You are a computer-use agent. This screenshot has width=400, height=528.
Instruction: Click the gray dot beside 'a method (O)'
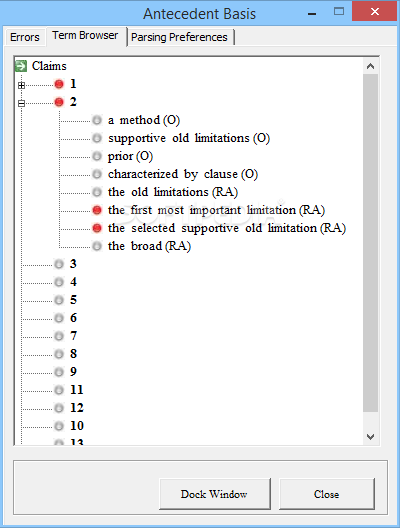(97, 120)
